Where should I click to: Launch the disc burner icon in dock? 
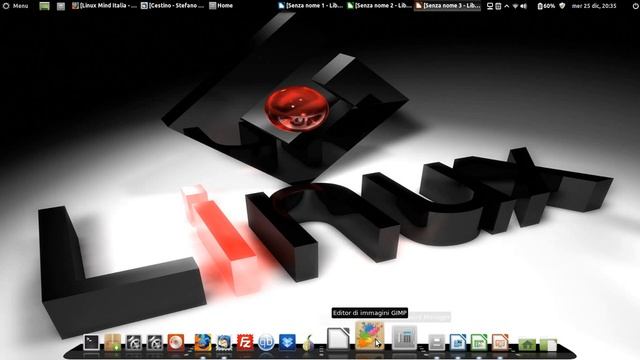pos(176,342)
